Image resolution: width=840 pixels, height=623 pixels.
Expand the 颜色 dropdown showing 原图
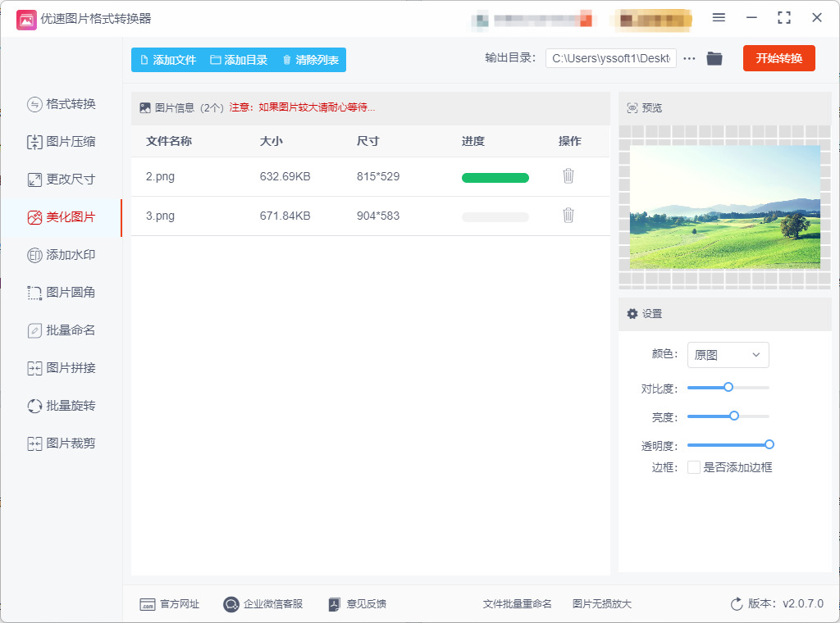pyautogui.click(x=728, y=355)
